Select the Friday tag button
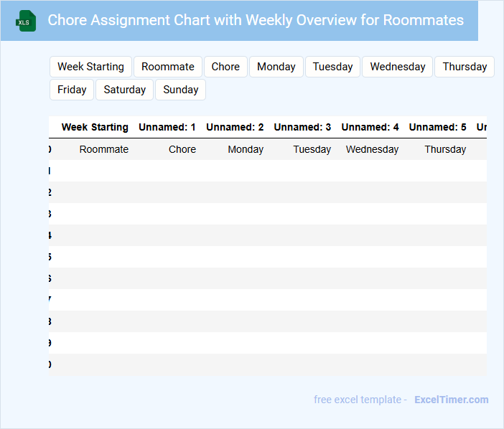 coord(72,90)
